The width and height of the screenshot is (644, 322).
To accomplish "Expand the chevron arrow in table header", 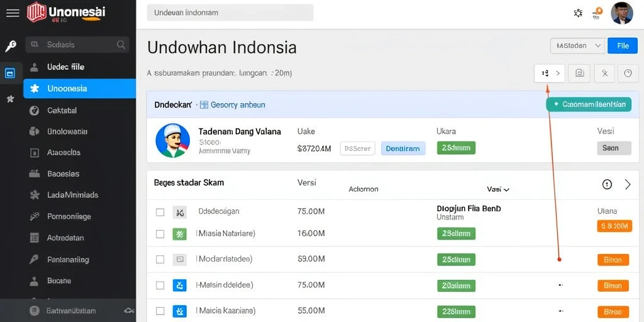I will coord(628,184).
